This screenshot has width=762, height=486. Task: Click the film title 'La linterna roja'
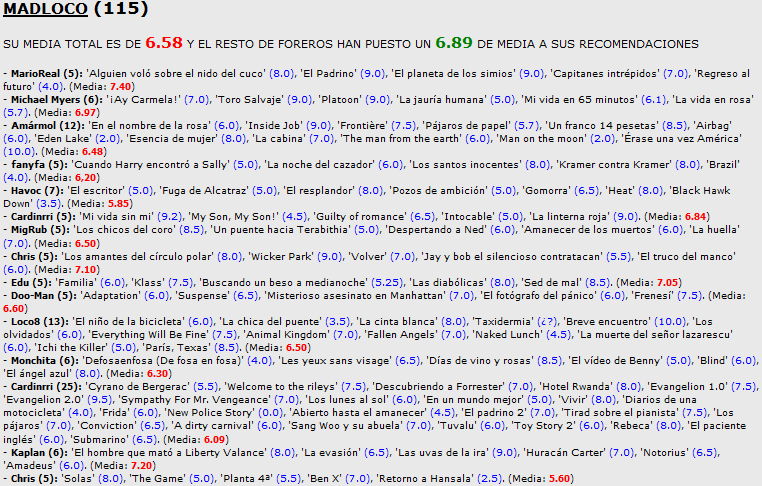[569, 217]
